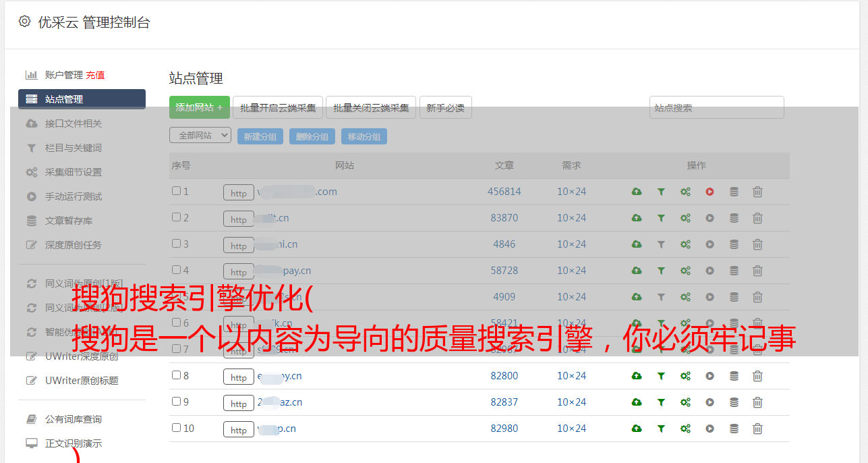Open database stack icon in row 3

(x=734, y=244)
